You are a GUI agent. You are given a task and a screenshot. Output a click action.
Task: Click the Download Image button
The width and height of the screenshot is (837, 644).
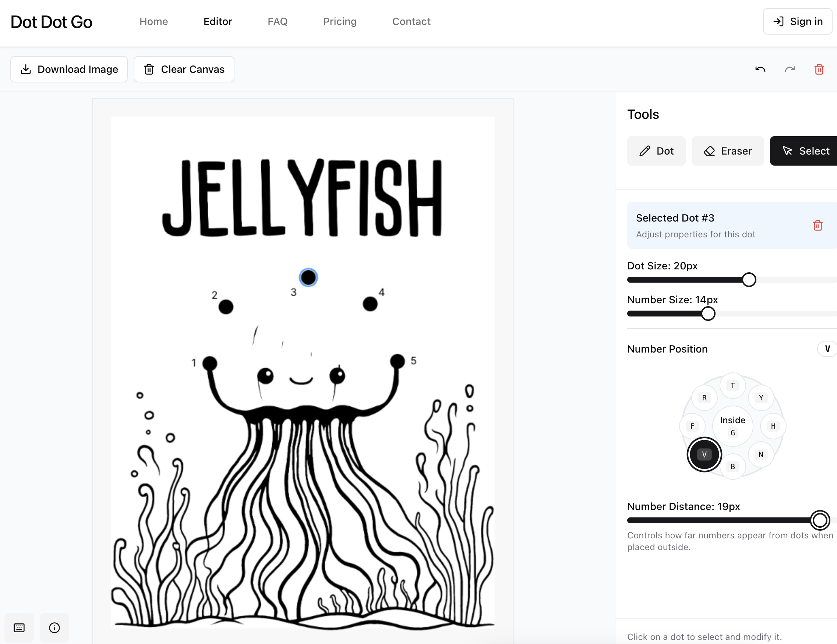point(69,69)
